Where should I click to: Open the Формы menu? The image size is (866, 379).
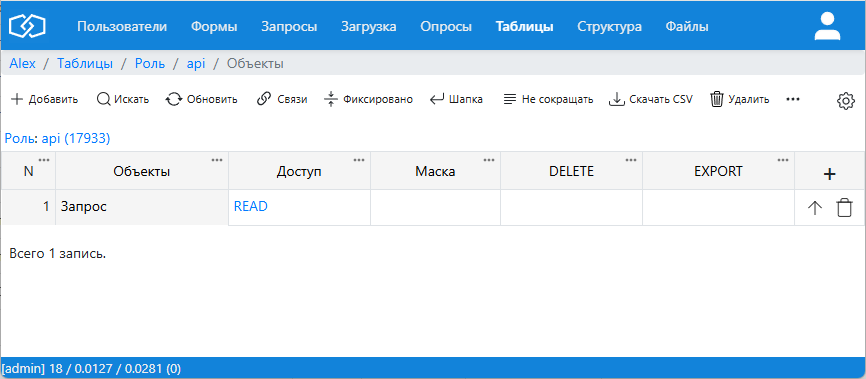[214, 27]
